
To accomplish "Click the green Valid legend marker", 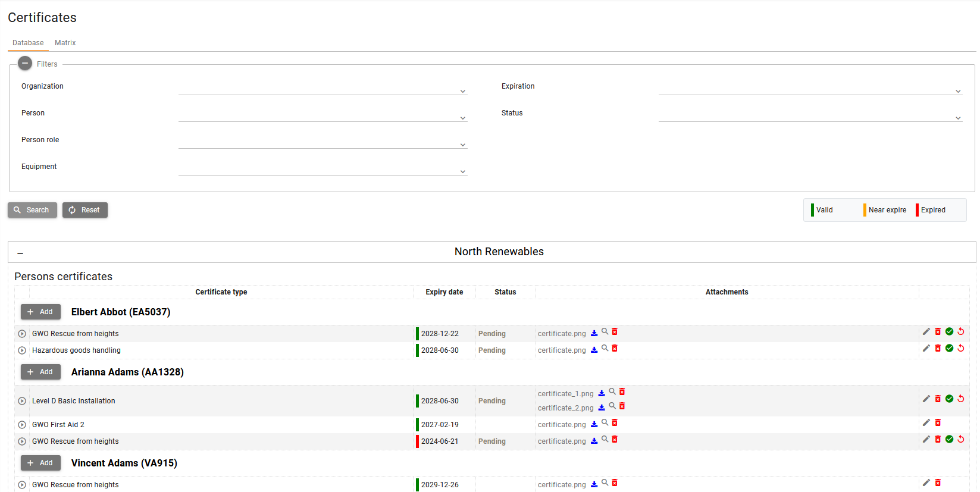I will coord(812,210).
